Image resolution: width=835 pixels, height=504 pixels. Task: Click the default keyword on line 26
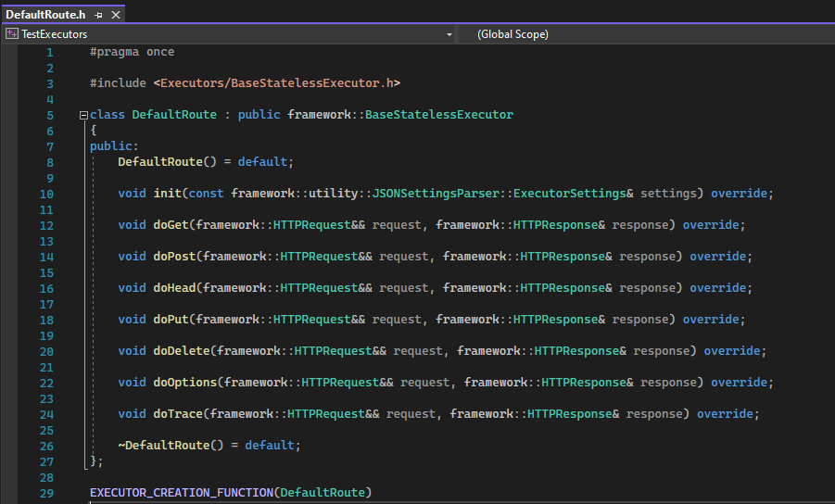270,445
